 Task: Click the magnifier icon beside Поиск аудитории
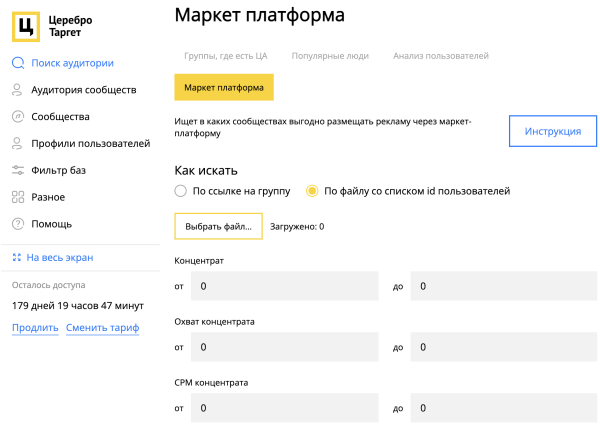[x=18, y=63]
